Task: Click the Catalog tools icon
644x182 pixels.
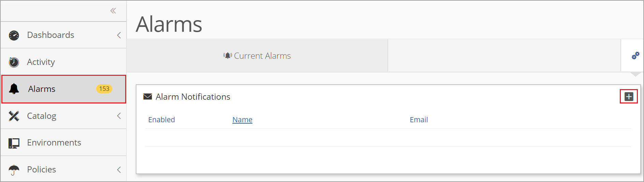Action: pos(14,116)
